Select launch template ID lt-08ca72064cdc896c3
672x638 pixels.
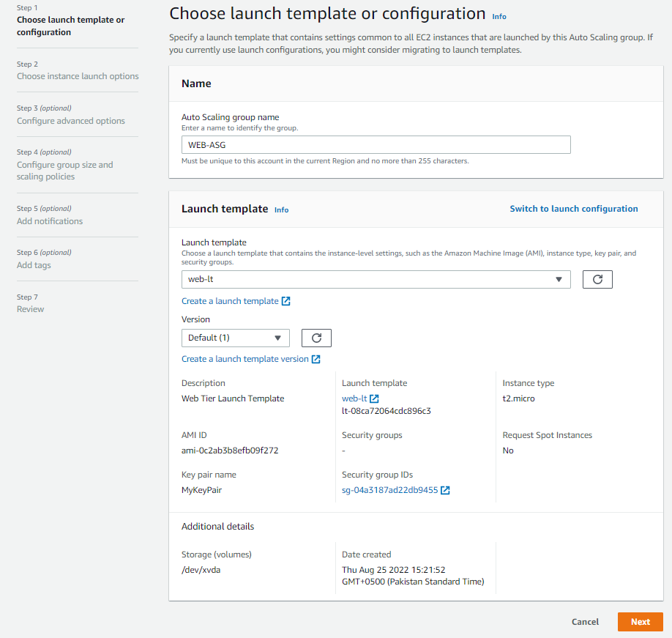pyautogui.click(x=386, y=411)
